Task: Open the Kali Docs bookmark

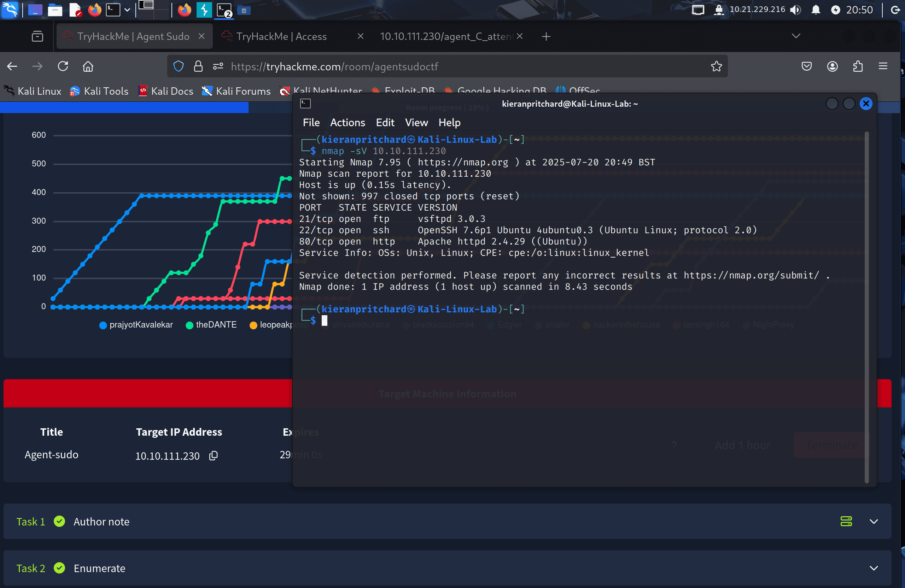Action: coord(166,91)
